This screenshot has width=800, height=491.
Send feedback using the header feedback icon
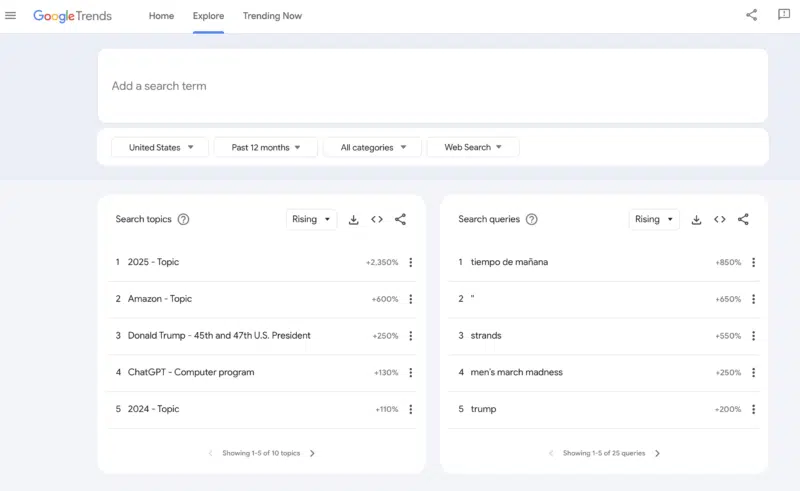[x=784, y=15]
